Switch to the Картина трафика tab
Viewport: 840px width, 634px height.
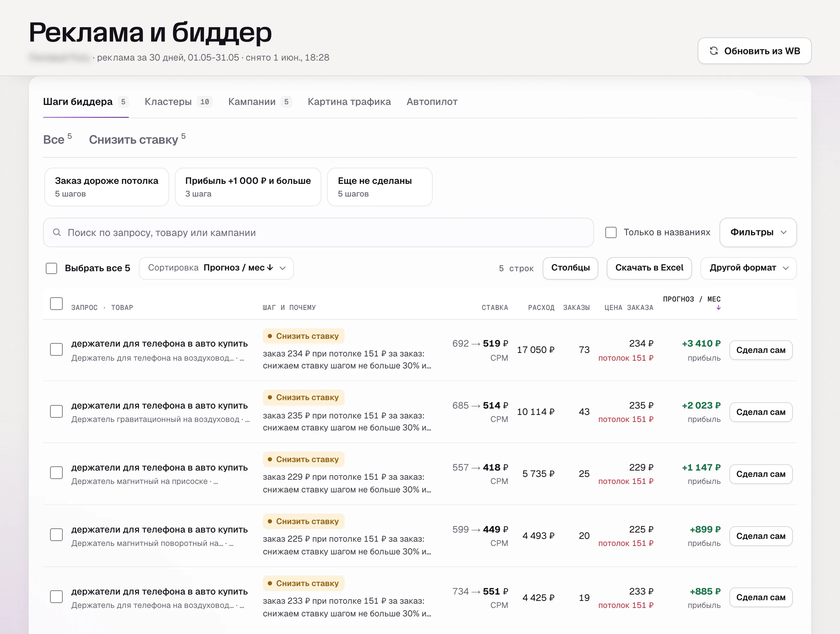tap(349, 102)
